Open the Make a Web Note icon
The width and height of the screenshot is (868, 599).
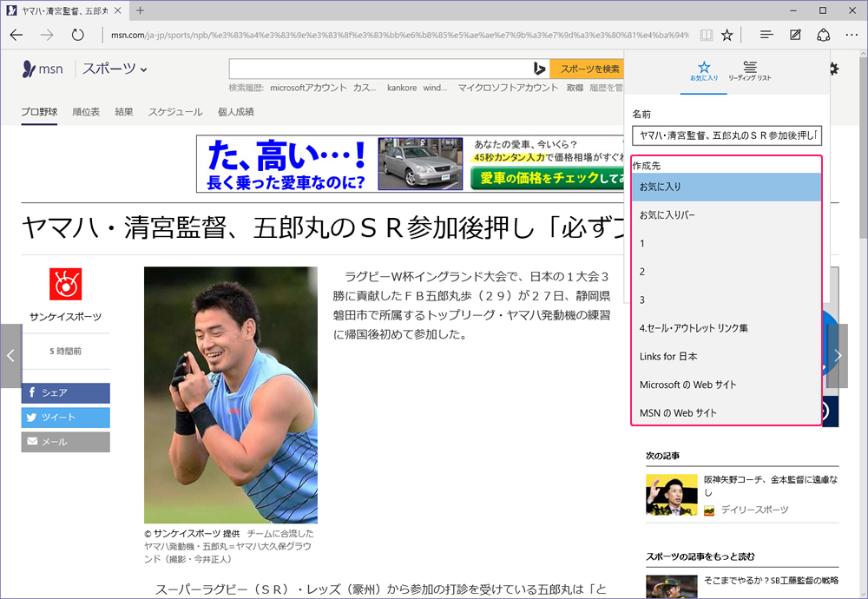795,35
